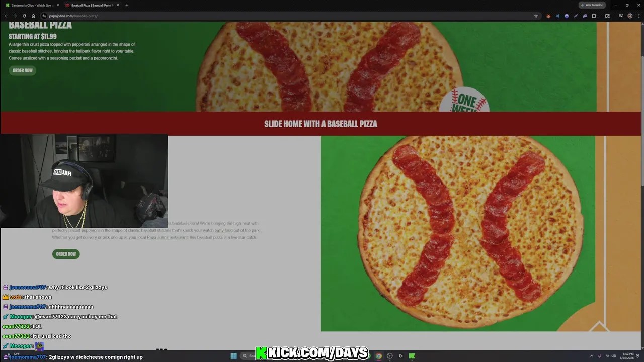Select the Baseball Pizza tab
Viewport: 644px width, 362px height.
tap(91, 5)
